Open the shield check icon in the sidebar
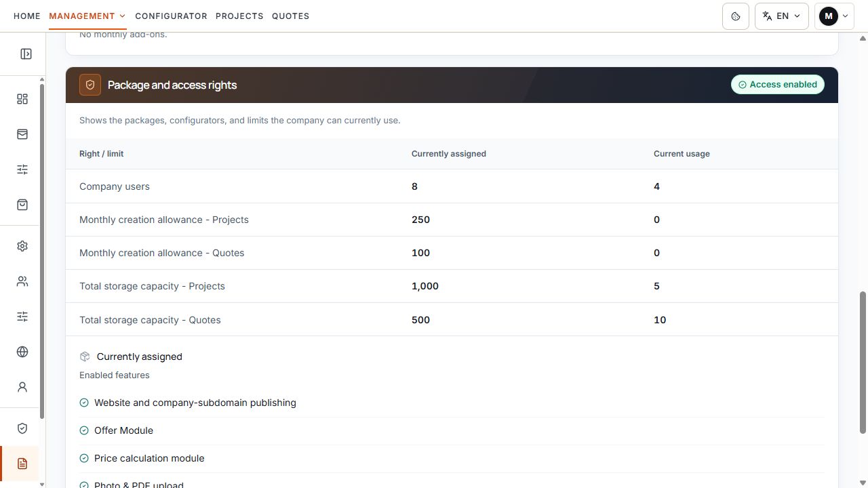The height and width of the screenshot is (488, 868). [x=22, y=428]
